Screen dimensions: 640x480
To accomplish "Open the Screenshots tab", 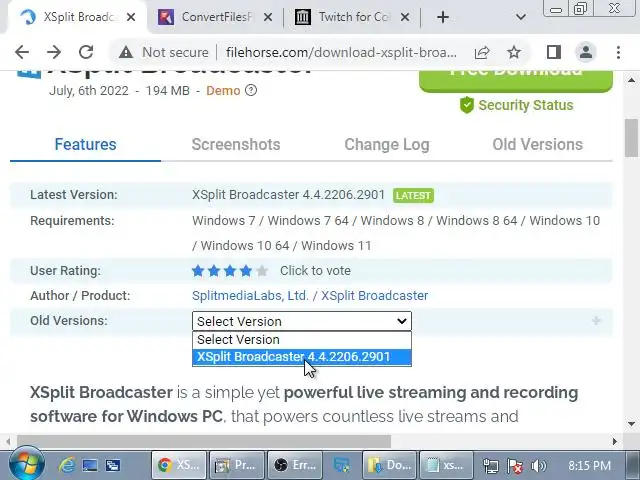I will point(236,144).
